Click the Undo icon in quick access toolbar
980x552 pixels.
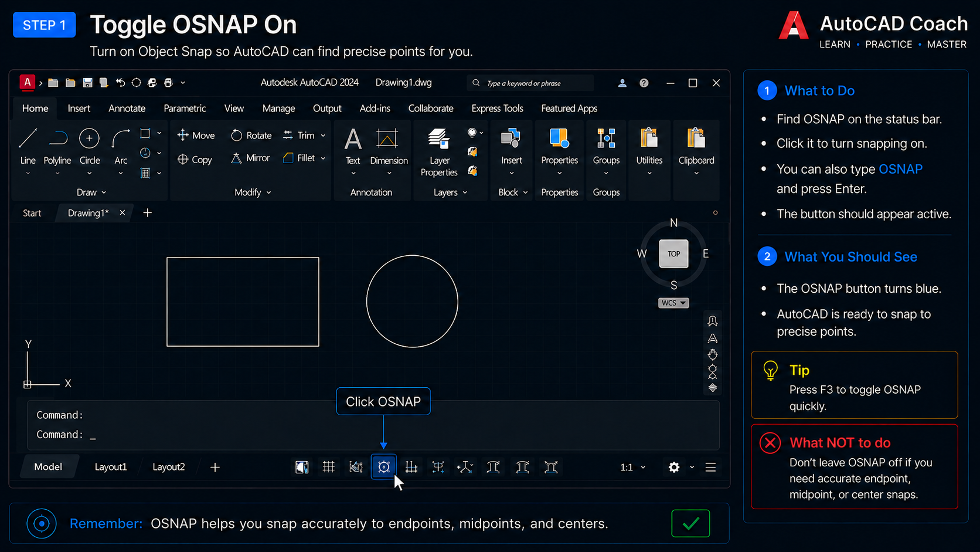(120, 83)
